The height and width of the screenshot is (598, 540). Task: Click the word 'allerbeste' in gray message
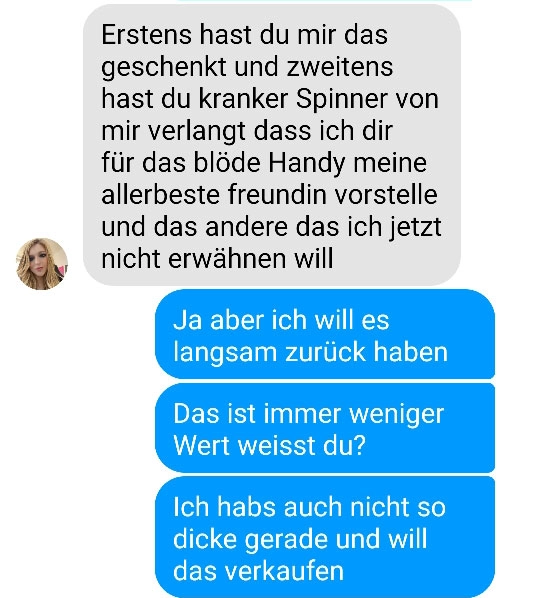coord(160,195)
